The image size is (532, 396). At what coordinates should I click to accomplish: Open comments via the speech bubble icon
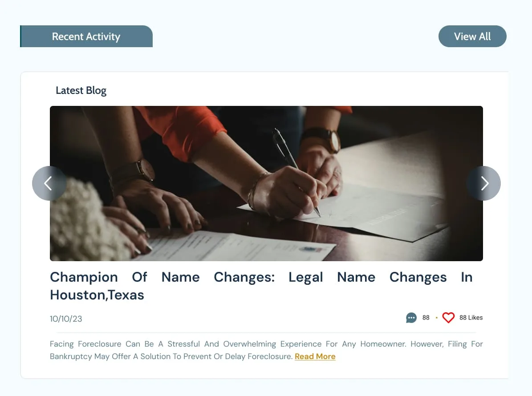(411, 318)
